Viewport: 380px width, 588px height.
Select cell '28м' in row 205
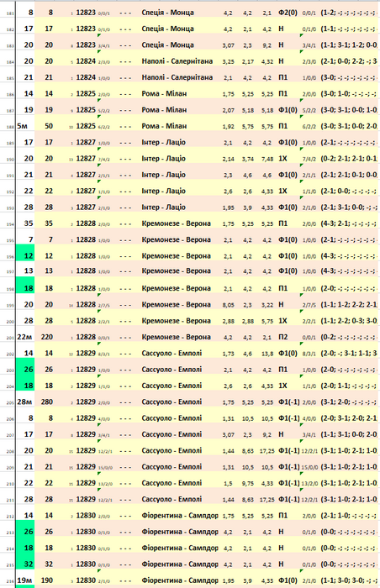click(24, 402)
